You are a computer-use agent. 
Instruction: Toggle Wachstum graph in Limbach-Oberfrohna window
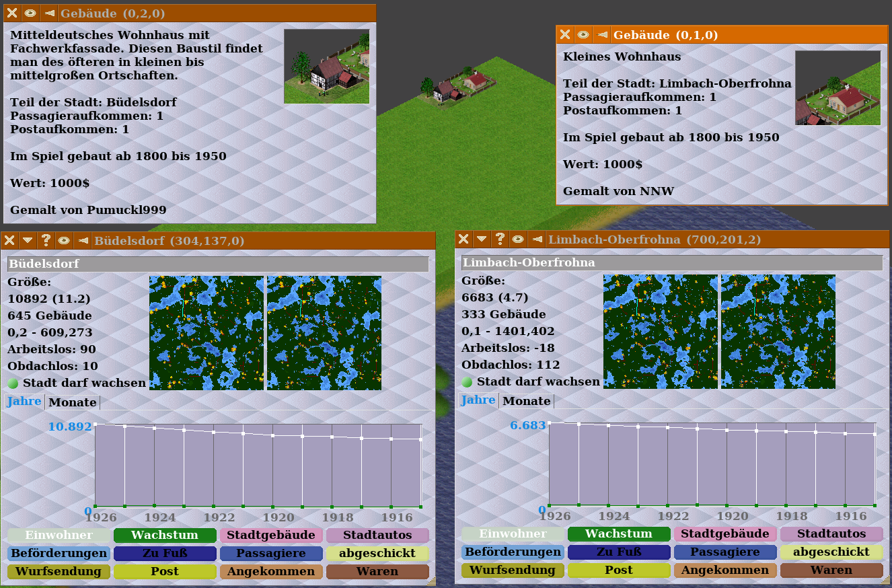coord(618,534)
